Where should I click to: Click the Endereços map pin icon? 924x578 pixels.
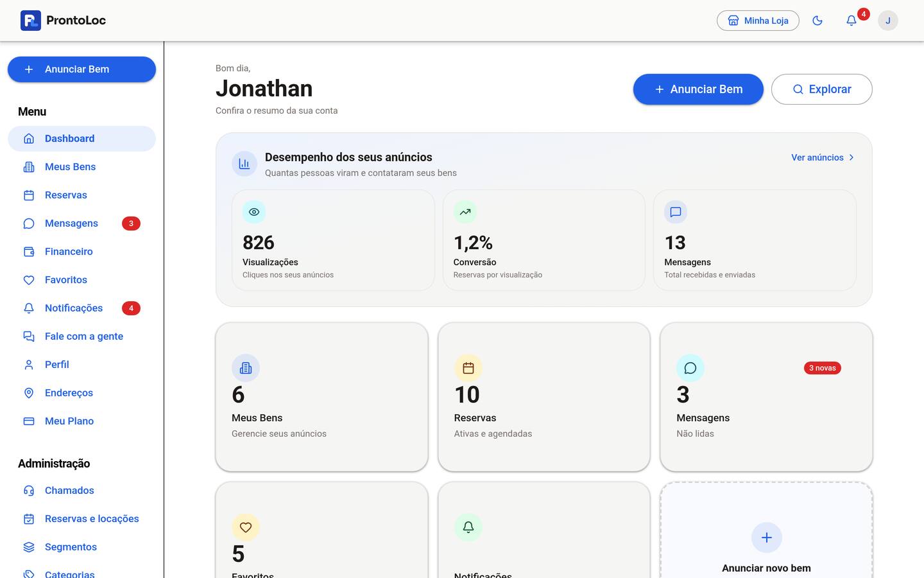point(29,393)
